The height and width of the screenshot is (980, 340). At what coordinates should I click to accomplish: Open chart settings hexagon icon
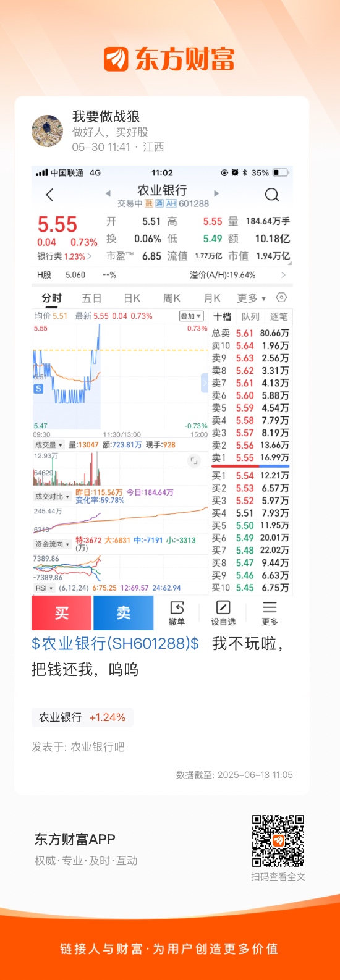[x=281, y=298]
